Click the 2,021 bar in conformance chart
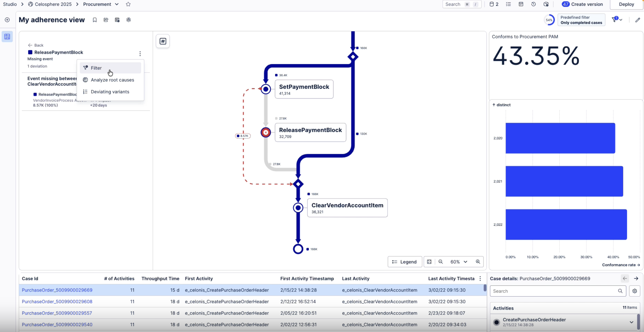Screen dimensions: 644x332 564,181
